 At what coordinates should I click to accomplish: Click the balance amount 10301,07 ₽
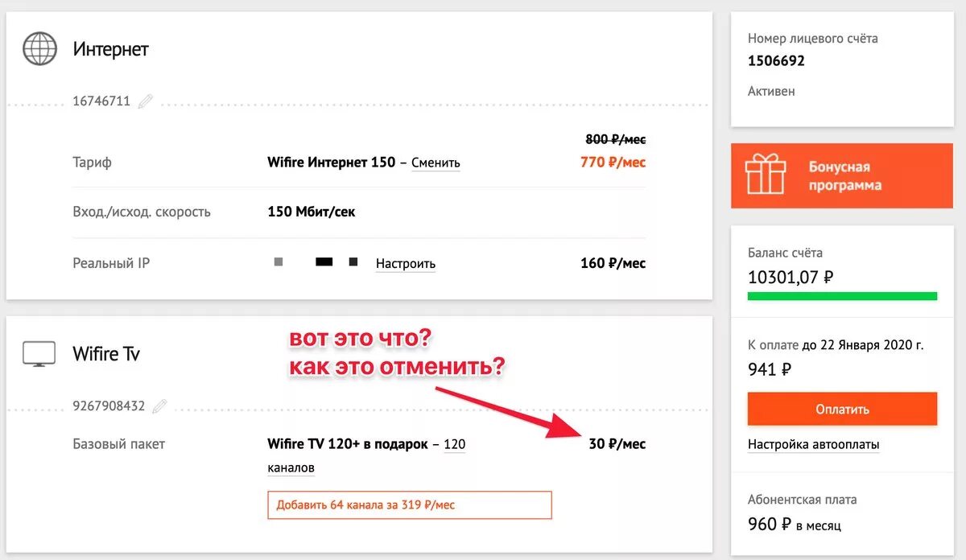click(x=791, y=278)
